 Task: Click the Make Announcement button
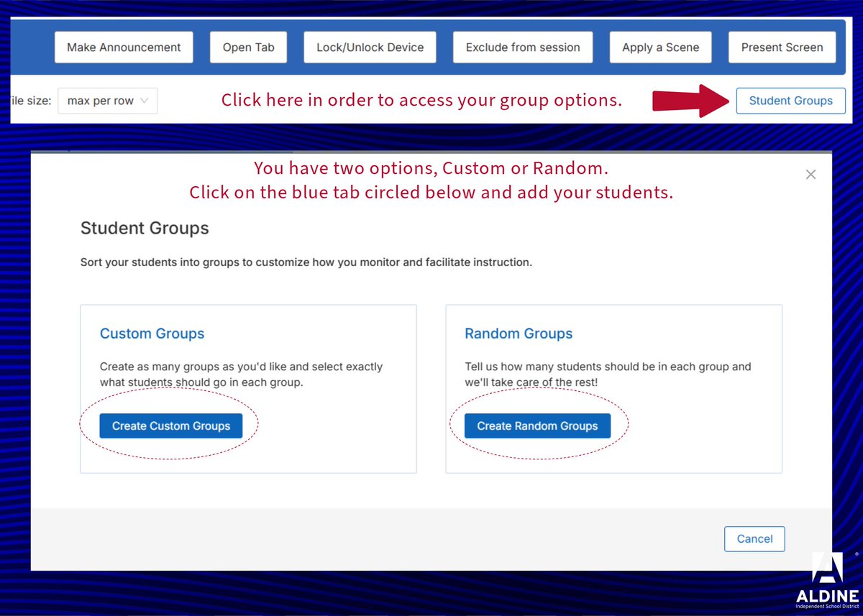[124, 47]
